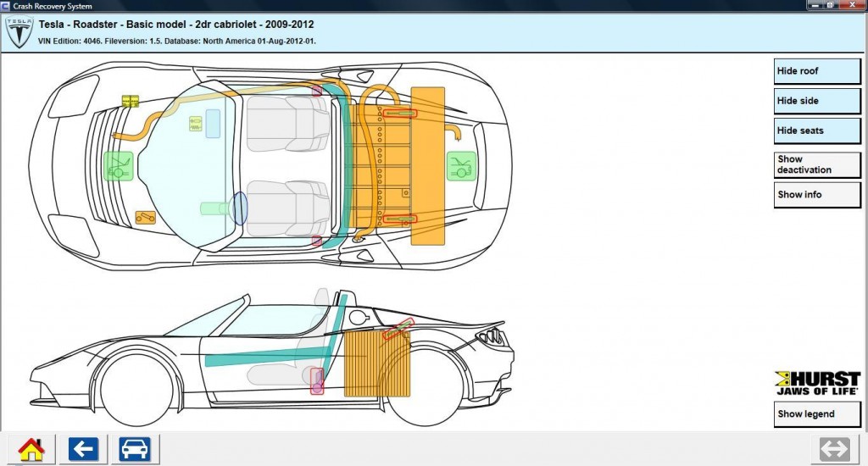Image resolution: width=868 pixels, height=466 pixels.
Task: Click the blue oval steering wheel airbag
Action: (240, 208)
